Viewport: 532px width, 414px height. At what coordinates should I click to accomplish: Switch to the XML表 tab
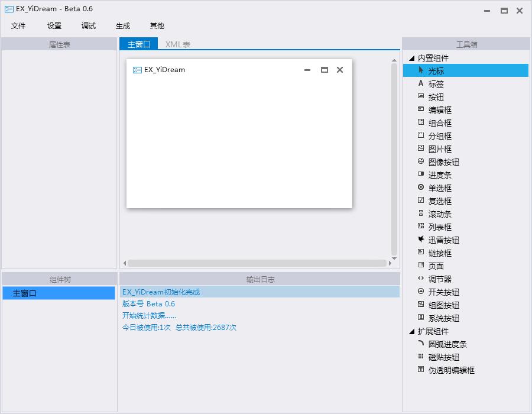pyautogui.click(x=177, y=44)
